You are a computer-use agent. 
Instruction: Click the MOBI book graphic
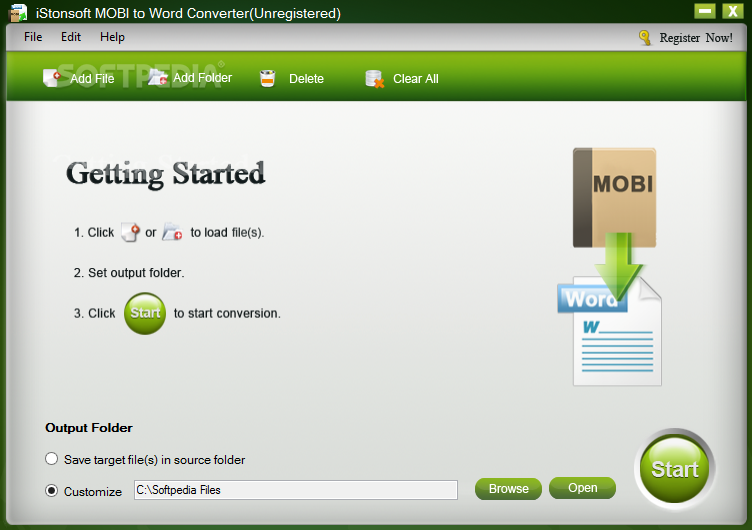coord(614,198)
